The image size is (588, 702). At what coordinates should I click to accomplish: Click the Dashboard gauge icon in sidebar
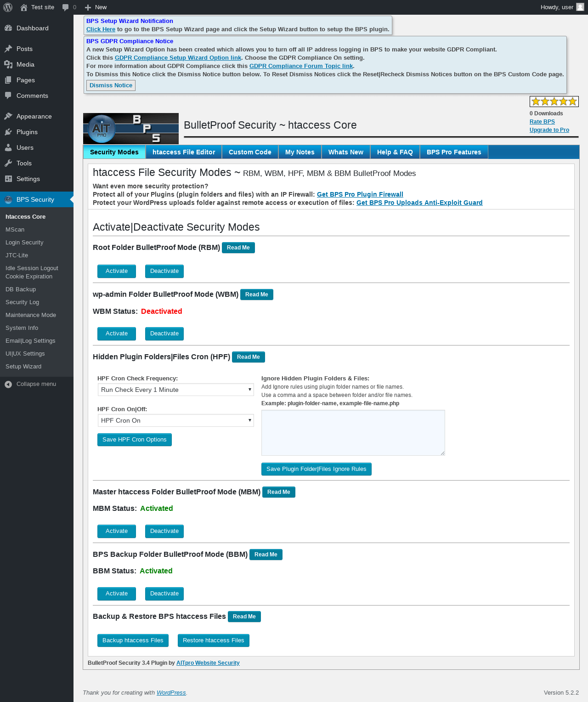click(8, 28)
